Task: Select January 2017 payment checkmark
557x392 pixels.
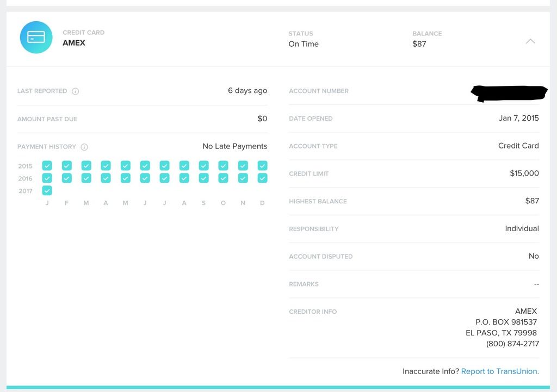Action: pyautogui.click(x=47, y=190)
